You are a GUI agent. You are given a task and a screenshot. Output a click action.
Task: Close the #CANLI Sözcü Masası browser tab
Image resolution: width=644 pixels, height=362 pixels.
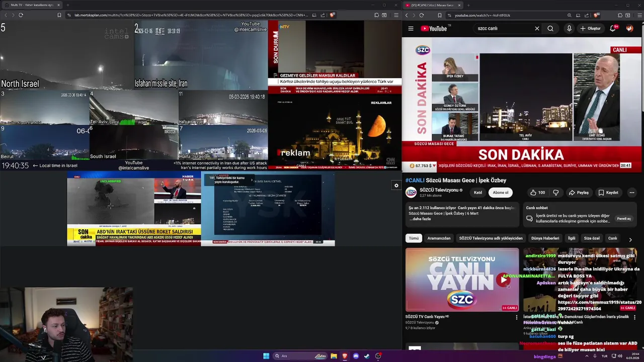point(460,5)
